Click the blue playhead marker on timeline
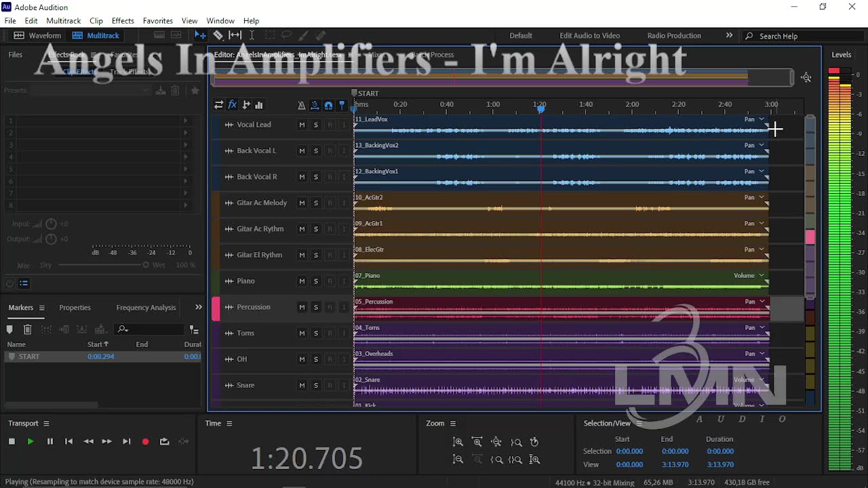The height and width of the screenshot is (488, 868). click(540, 108)
